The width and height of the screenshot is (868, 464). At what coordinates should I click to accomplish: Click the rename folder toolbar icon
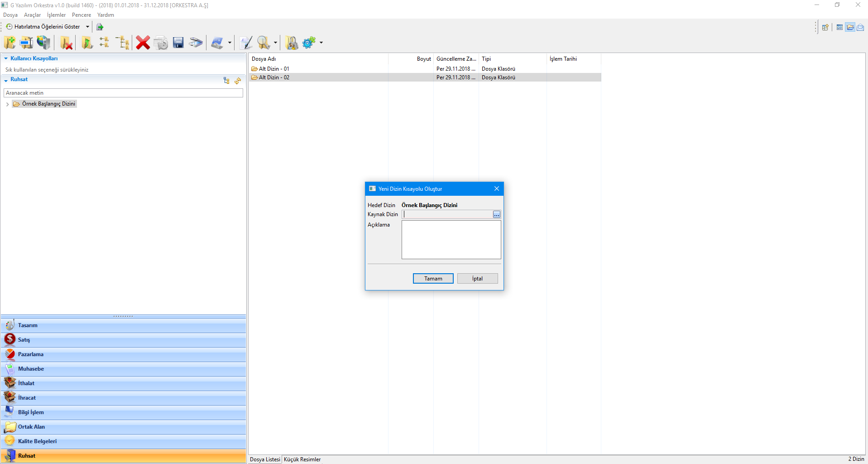(26, 43)
